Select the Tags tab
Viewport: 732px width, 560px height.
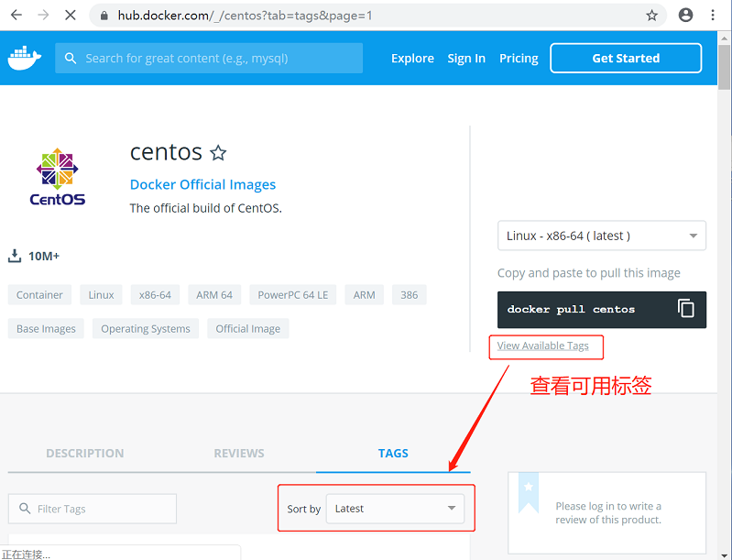393,453
